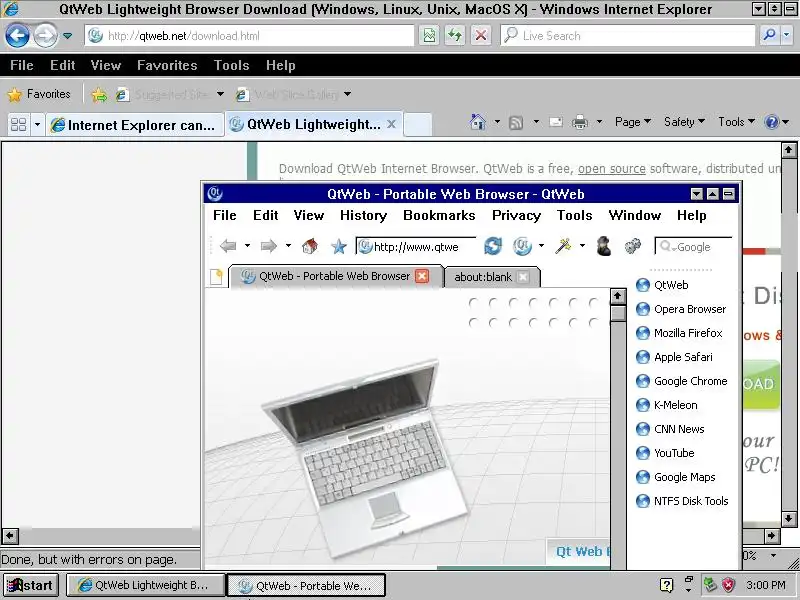Open IE recent pages dropdown arrow

(67, 36)
